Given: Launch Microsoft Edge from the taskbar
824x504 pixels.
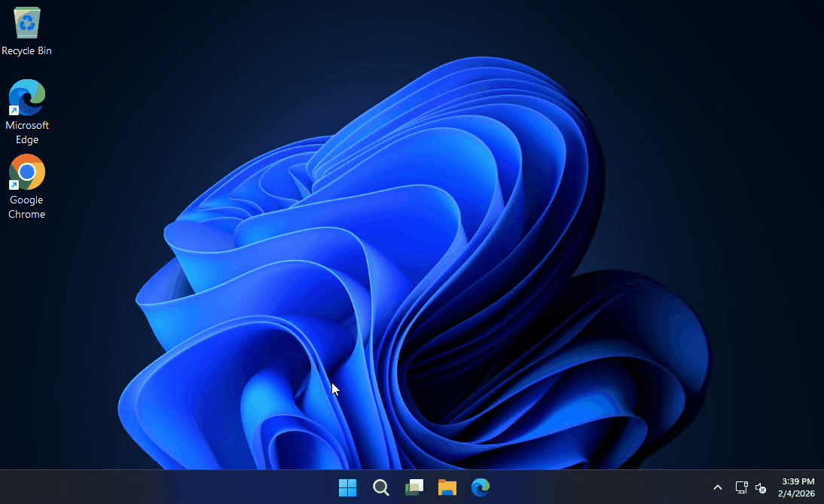Looking at the screenshot, I should point(481,487).
